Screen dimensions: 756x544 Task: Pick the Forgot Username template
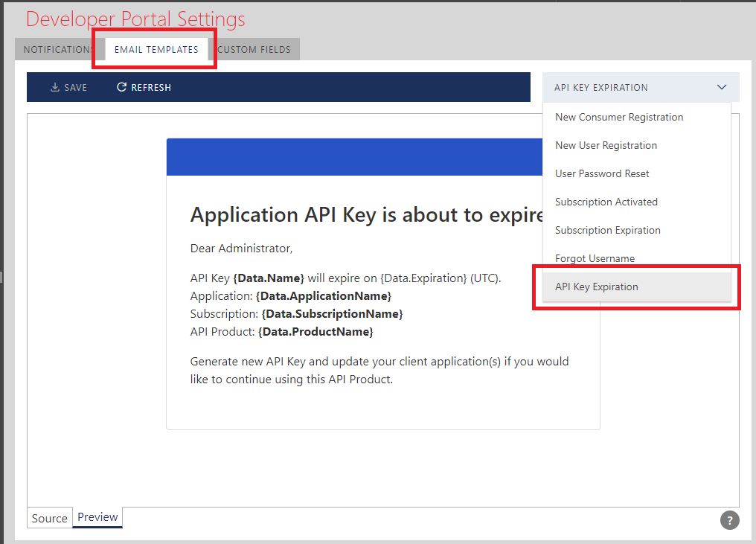coord(595,258)
